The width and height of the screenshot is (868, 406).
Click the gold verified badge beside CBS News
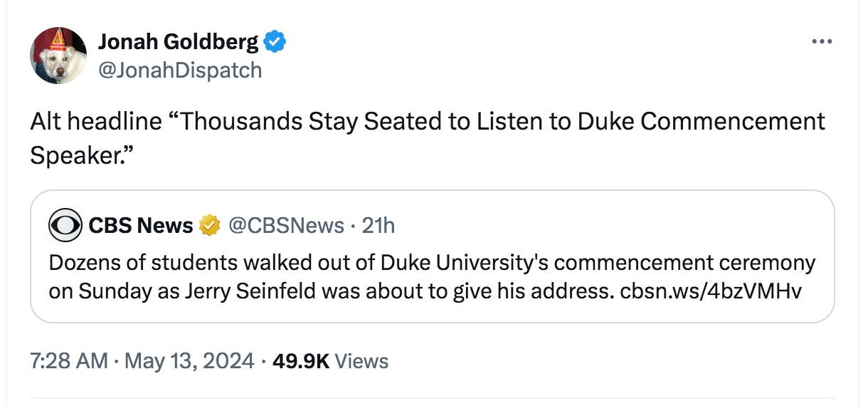tap(209, 226)
